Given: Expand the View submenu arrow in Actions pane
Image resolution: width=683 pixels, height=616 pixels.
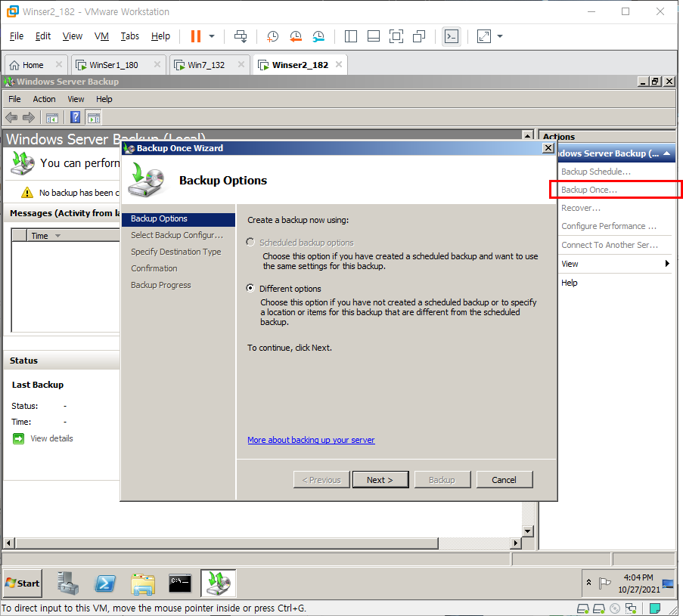Looking at the screenshot, I should coord(667,263).
